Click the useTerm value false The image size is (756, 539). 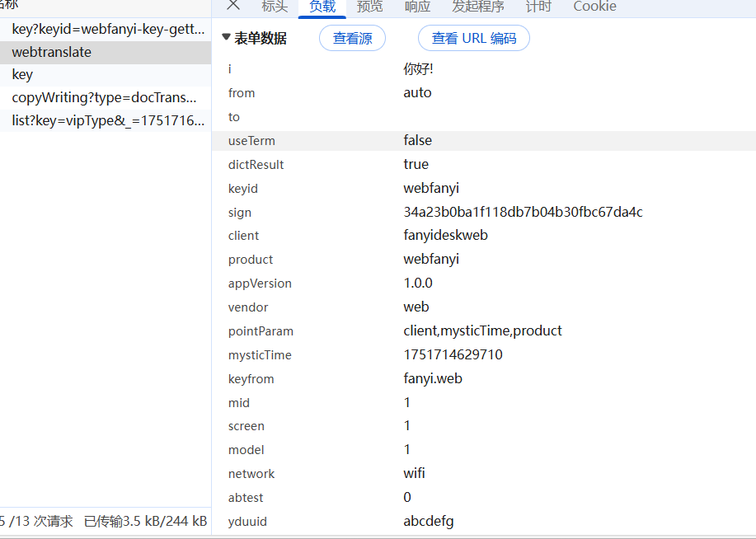(x=417, y=140)
